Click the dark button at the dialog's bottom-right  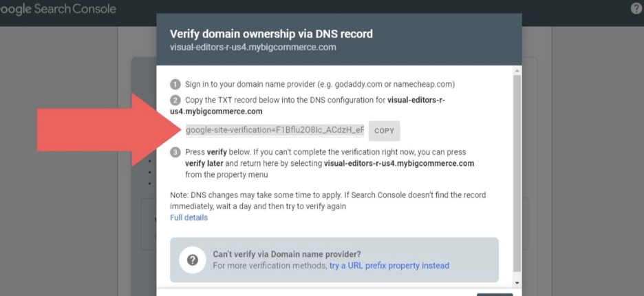494,294
